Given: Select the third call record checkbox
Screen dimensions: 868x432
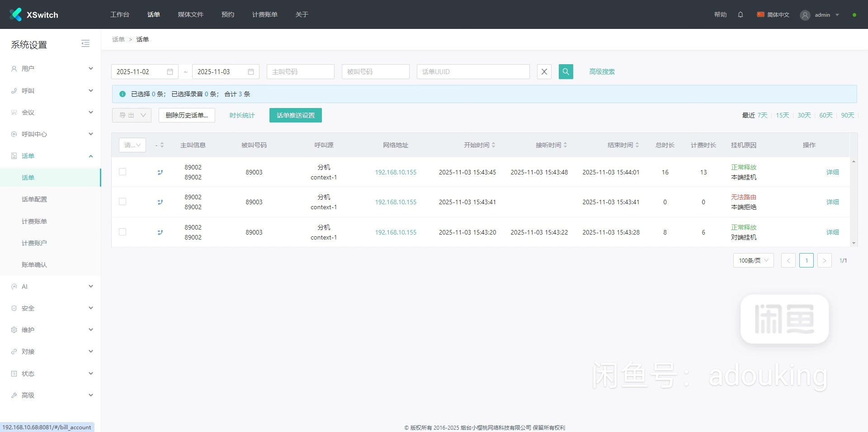Looking at the screenshot, I should pos(123,232).
